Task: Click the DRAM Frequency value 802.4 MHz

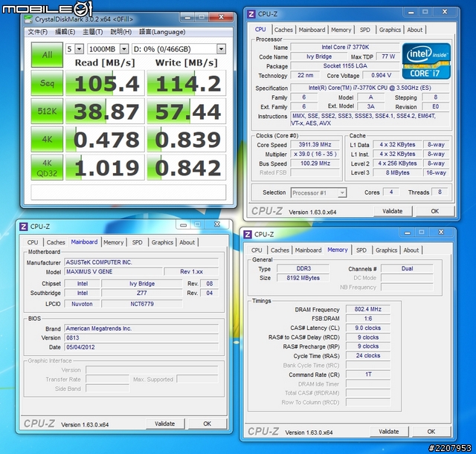Action: coord(368,309)
